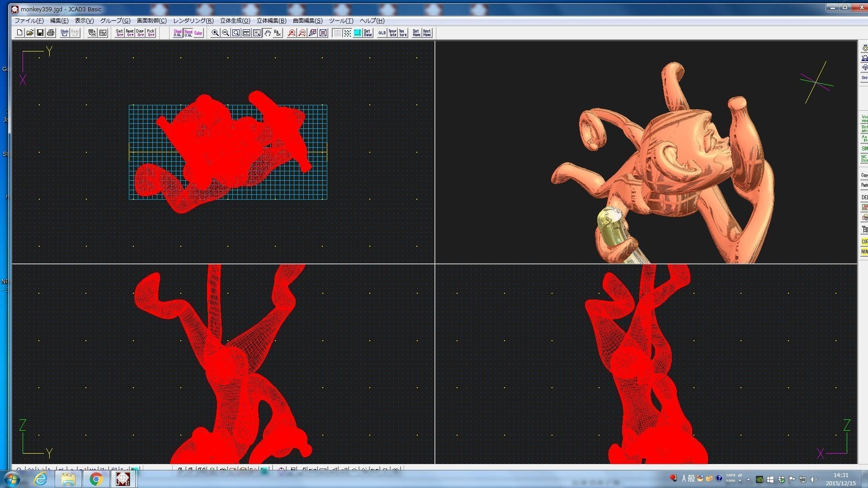Screen dimensions: 868x488
Task: Open the 立体編集(B) menu
Action: click(272, 20)
